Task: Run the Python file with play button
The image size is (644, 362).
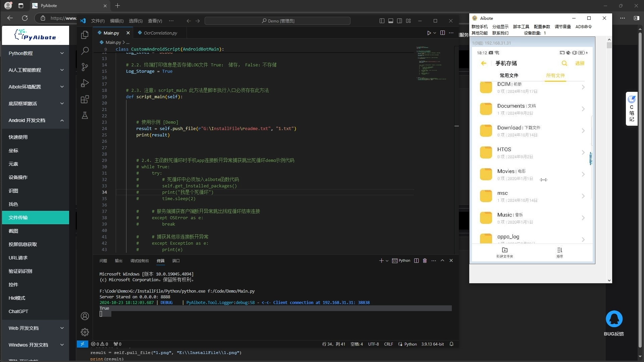Action: pyautogui.click(x=429, y=33)
